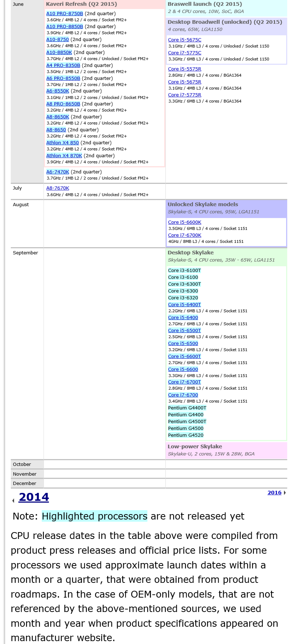Open the Core i7-6700 link
Viewport: 289px width, 644px height.
click(183, 395)
